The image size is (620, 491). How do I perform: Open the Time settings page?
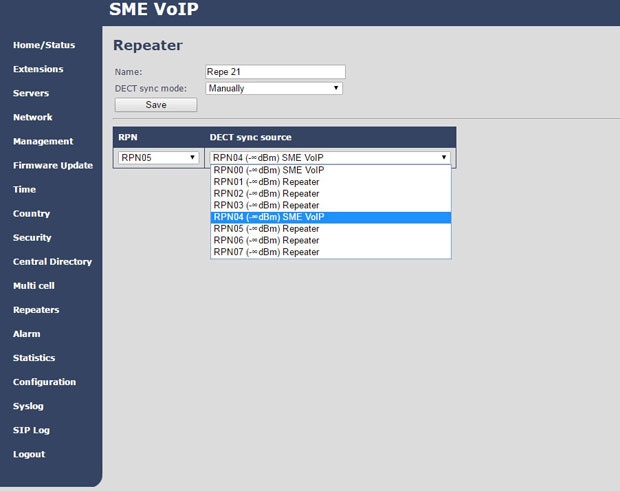click(x=25, y=190)
